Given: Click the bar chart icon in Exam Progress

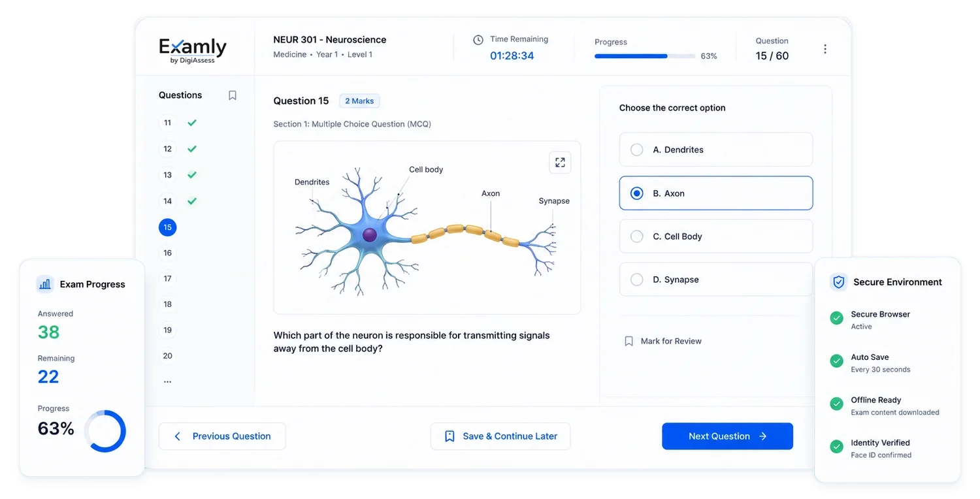Looking at the screenshot, I should coord(45,284).
